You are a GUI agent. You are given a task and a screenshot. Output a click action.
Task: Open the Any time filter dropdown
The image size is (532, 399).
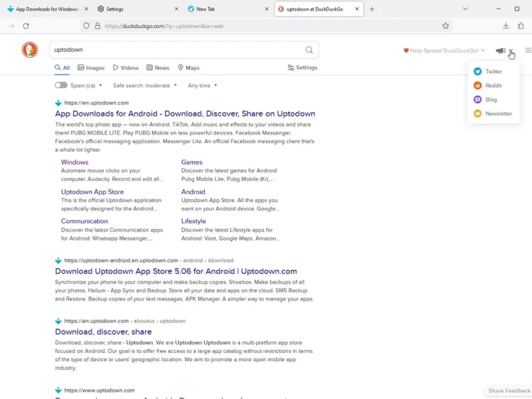[x=203, y=86]
